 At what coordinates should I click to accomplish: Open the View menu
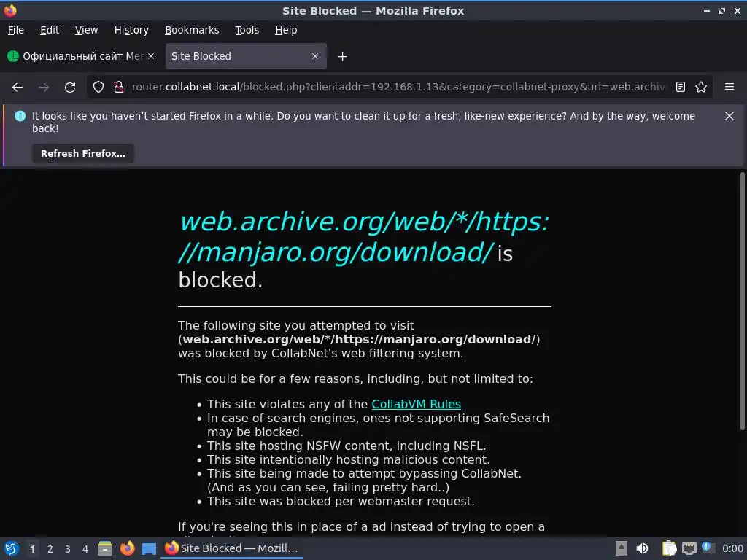pyautogui.click(x=86, y=30)
